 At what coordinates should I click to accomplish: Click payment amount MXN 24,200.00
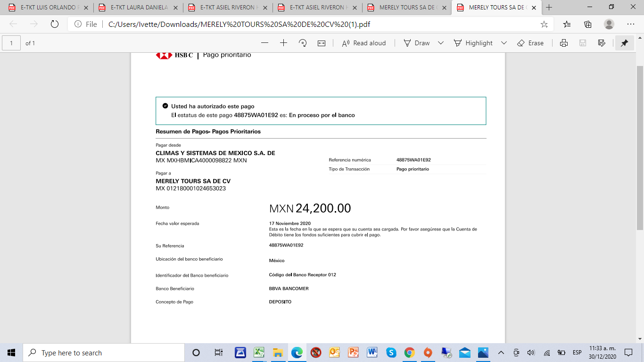pyautogui.click(x=310, y=208)
